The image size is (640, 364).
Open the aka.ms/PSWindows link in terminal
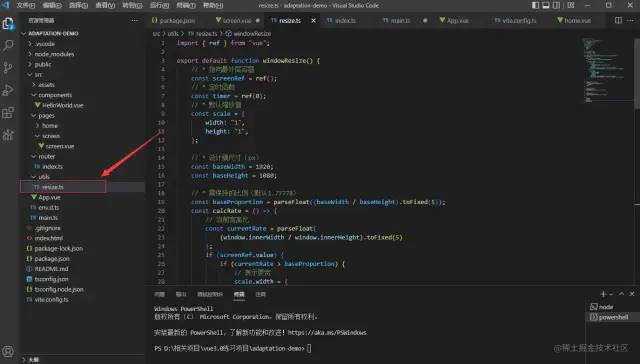(x=327, y=333)
